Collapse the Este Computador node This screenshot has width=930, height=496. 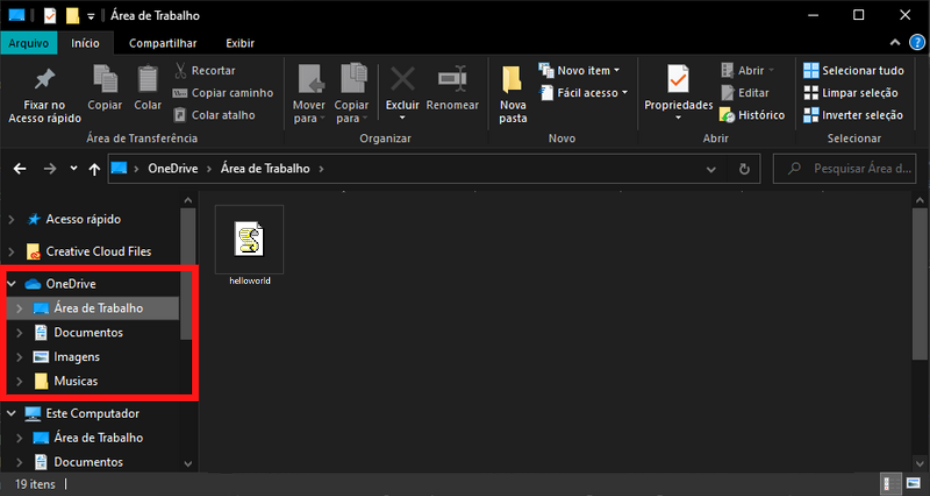point(11,414)
